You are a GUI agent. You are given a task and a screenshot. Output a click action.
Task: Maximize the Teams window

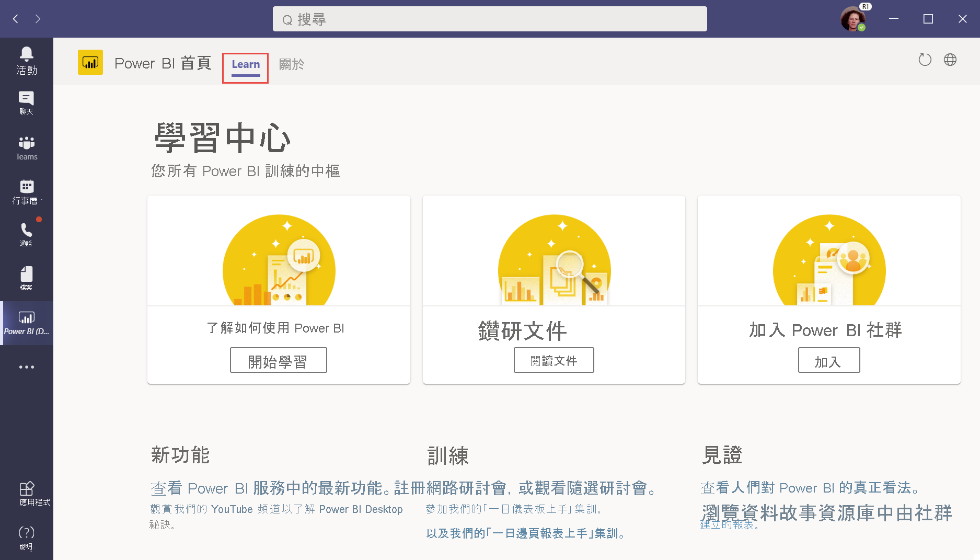coord(928,19)
